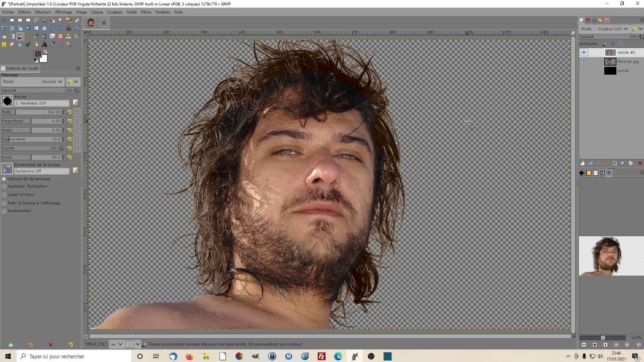Hide the cercle #1 layer
This screenshot has height=362, width=644.
[584, 52]
